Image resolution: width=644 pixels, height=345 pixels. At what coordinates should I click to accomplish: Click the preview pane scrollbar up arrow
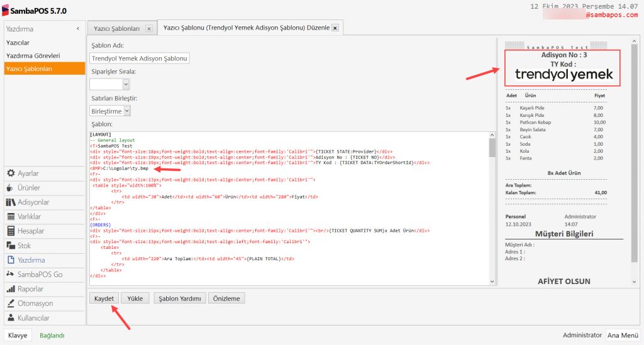[x=634, y=41]
